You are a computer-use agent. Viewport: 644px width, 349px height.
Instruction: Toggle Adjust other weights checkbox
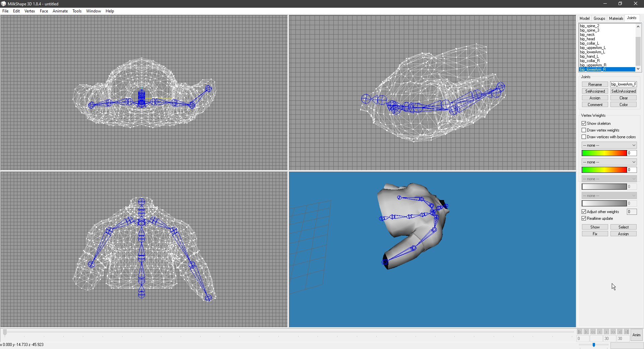584,212
